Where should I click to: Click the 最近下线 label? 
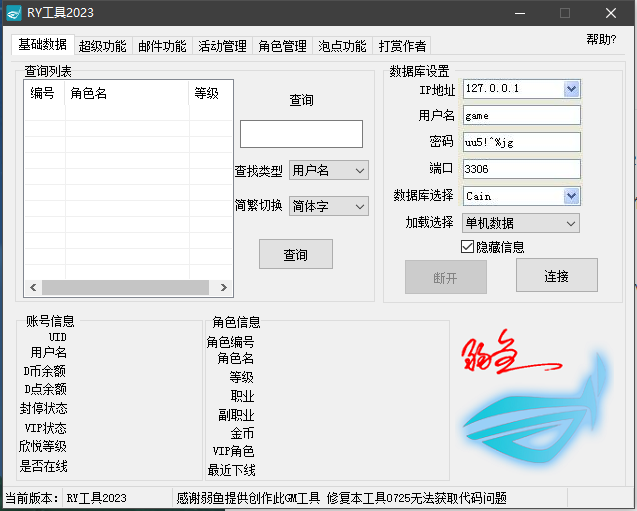[232, 470]
